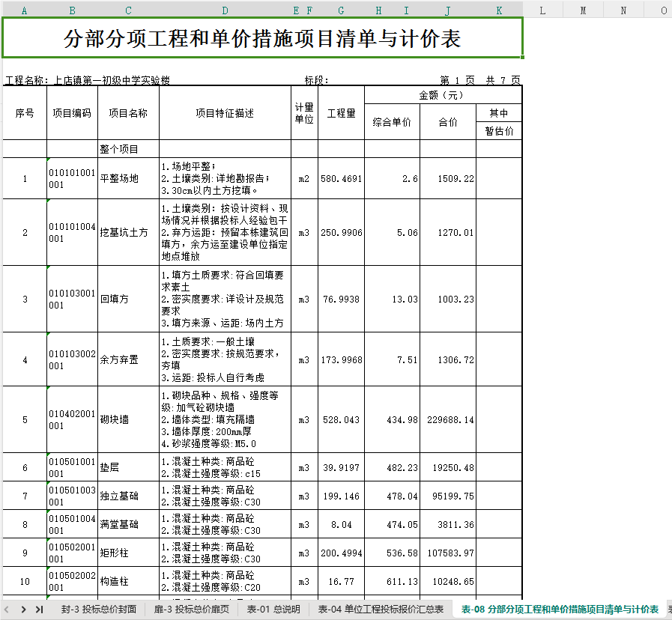The height and width of the screenshot is (620, 672).
Task: Select the 项目特征描述 header cell
Action: click(x=225, y=113)
